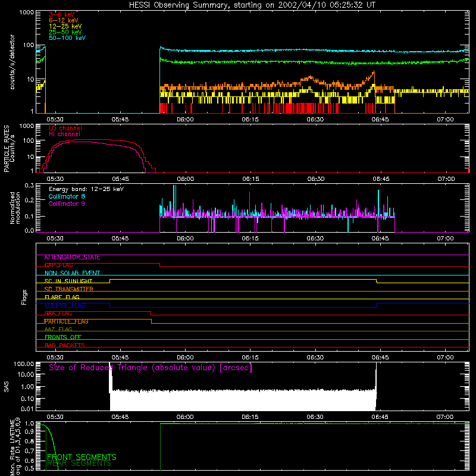Select the 6-12 keV legend label
The image size is (476, 476).
[x=64, y=20]
